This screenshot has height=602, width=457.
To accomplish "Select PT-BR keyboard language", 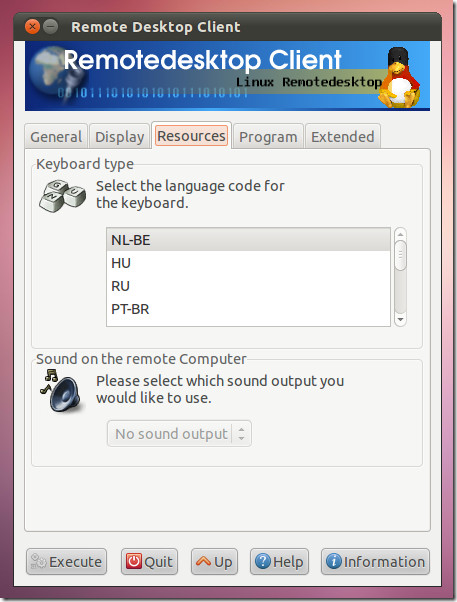I will (248, 309).
